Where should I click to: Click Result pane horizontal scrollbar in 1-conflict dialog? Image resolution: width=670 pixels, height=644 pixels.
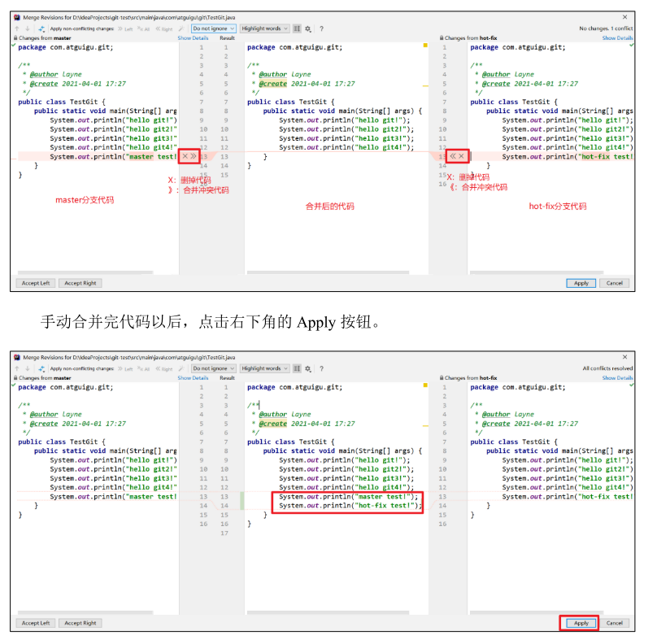[328, 272]
